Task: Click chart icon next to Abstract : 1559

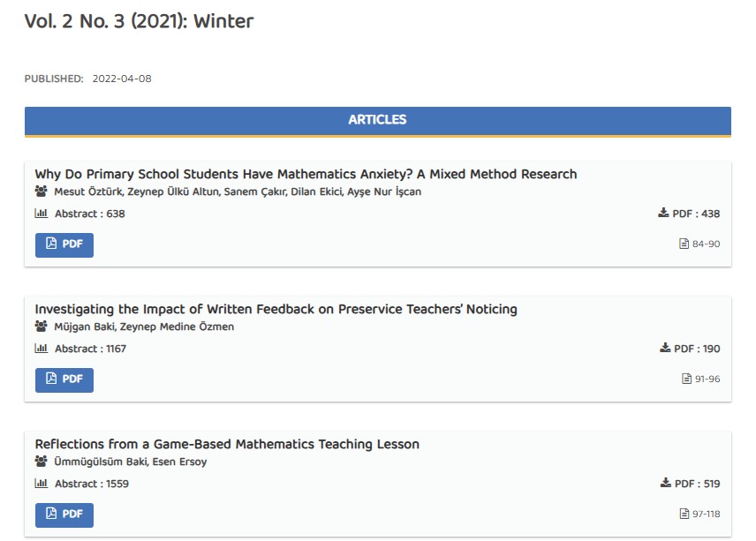Action: [x=41, y=484]
